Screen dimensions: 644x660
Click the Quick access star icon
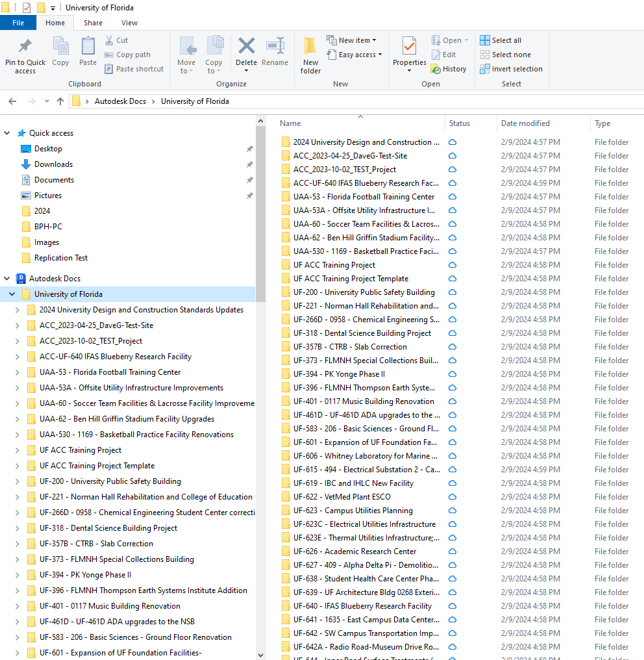point(21,133)
